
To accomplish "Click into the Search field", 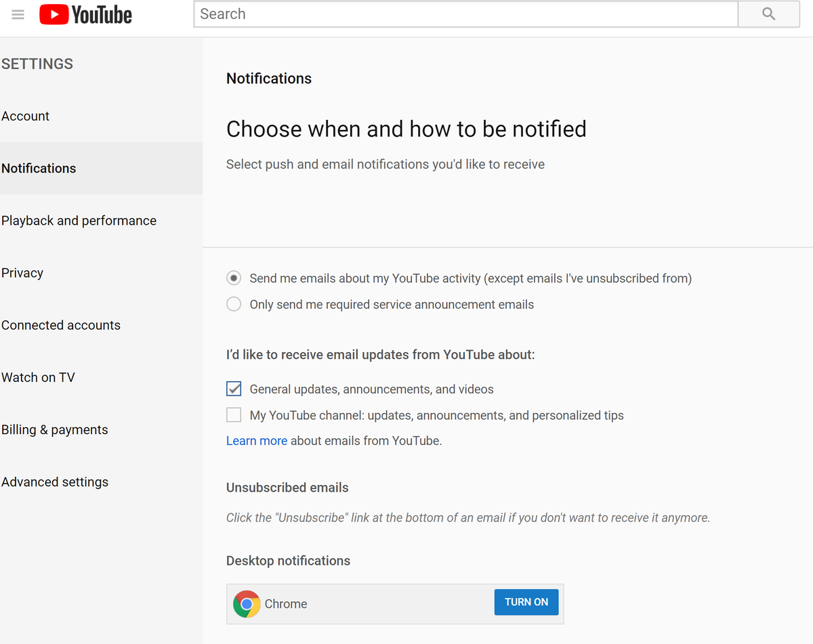I will (x=465, y=14).
